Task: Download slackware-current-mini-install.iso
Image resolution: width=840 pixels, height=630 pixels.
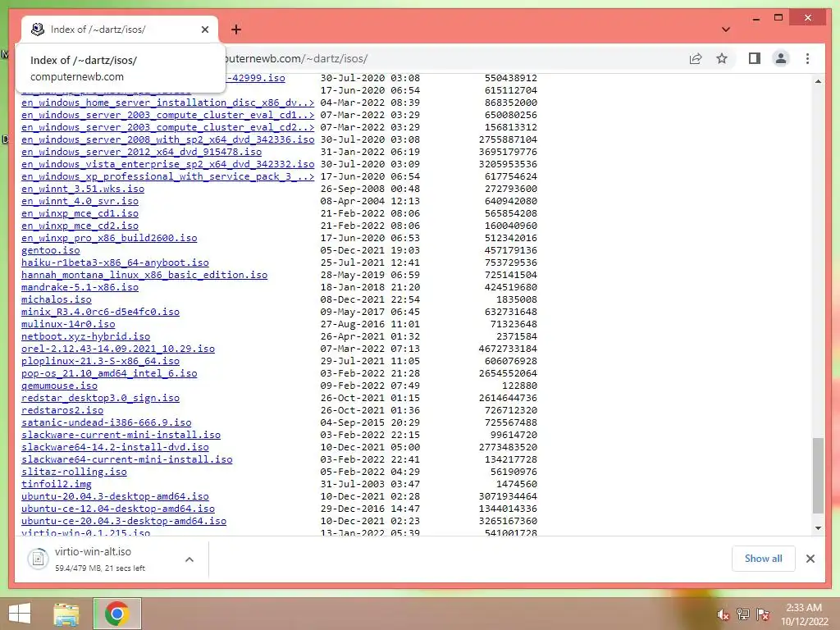Action: click(x=121, y=435)
